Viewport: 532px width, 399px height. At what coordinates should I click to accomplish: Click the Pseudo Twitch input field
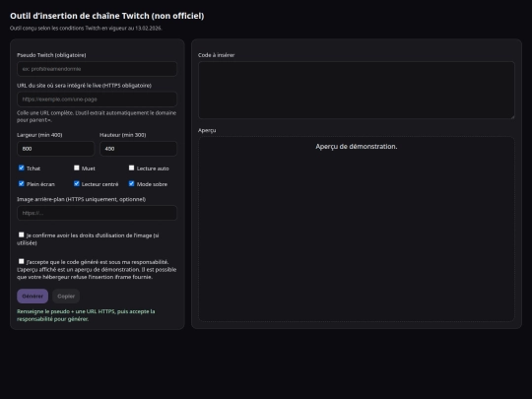[97, 69]
